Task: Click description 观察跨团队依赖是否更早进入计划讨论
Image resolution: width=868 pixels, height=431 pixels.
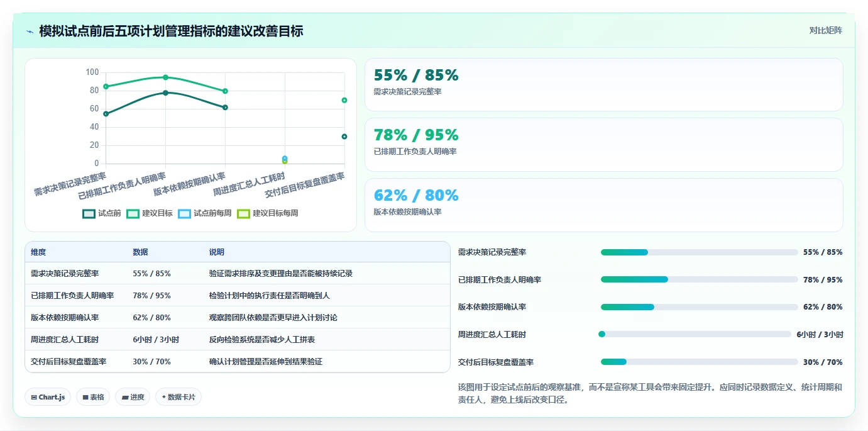Action: (273, 318)
